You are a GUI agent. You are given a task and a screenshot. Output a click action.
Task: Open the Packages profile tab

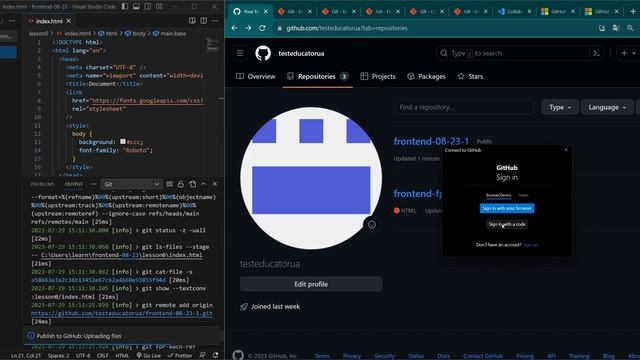point(427,76)
